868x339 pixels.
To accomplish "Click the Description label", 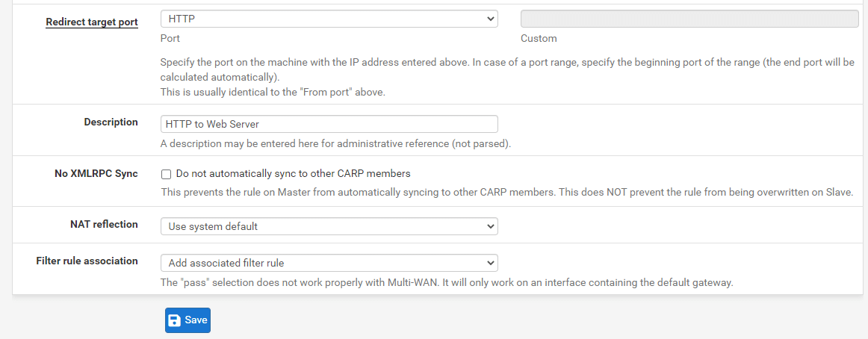I will click(111, 122).
